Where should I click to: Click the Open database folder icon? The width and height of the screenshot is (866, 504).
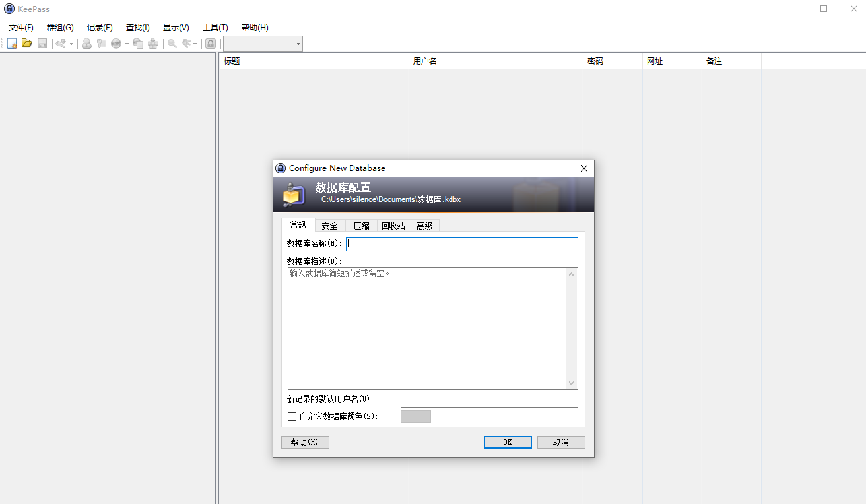click(x=27, y=44)
